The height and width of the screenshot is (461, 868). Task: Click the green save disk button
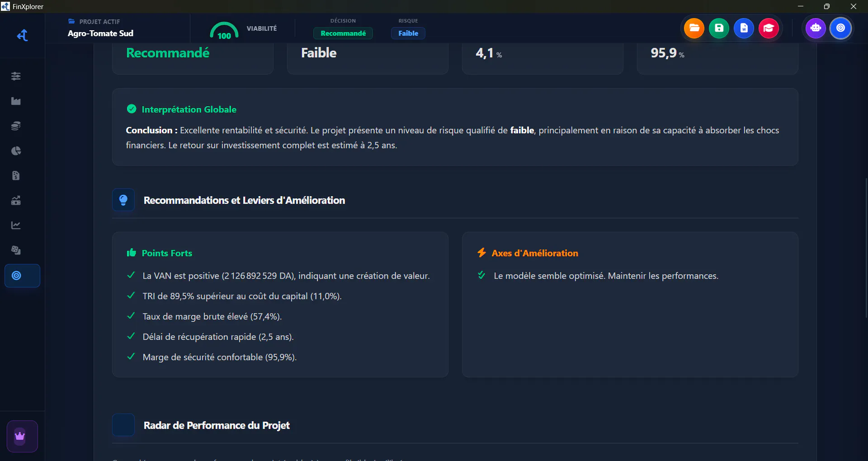tap(719, 28)
